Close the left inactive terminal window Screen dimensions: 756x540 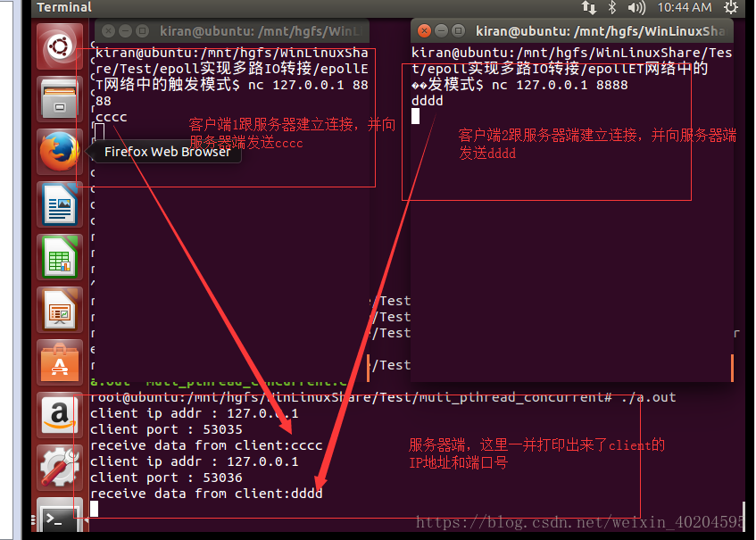tap(108, 31)
